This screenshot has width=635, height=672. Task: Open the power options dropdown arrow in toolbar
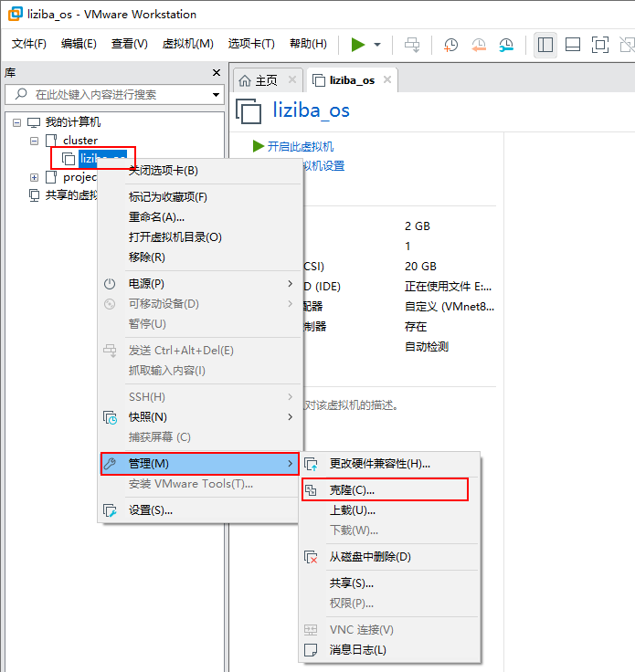377,45
